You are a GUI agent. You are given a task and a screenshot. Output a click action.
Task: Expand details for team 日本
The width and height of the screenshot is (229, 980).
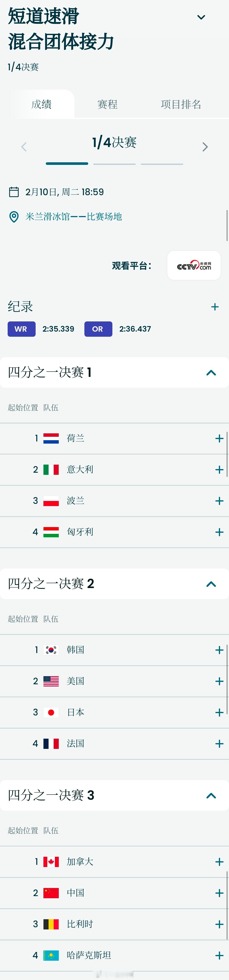[219, 712]
